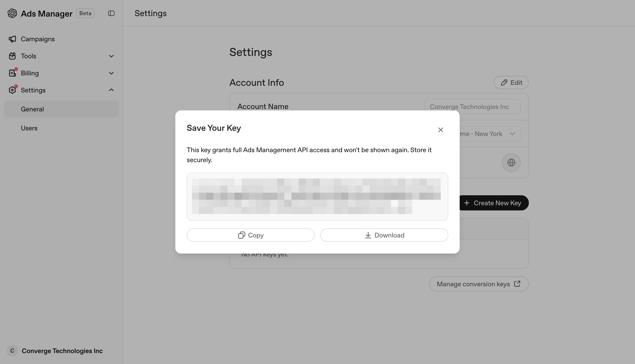Open the New York timezone dropdown

[x=490, y=134]
